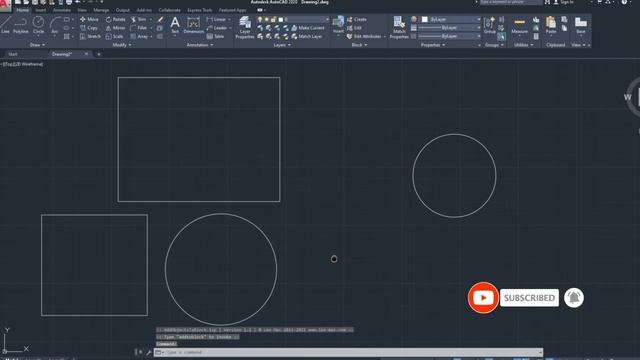Select the Line tool
The image size is (640, 360).
[x=5, y=25]
